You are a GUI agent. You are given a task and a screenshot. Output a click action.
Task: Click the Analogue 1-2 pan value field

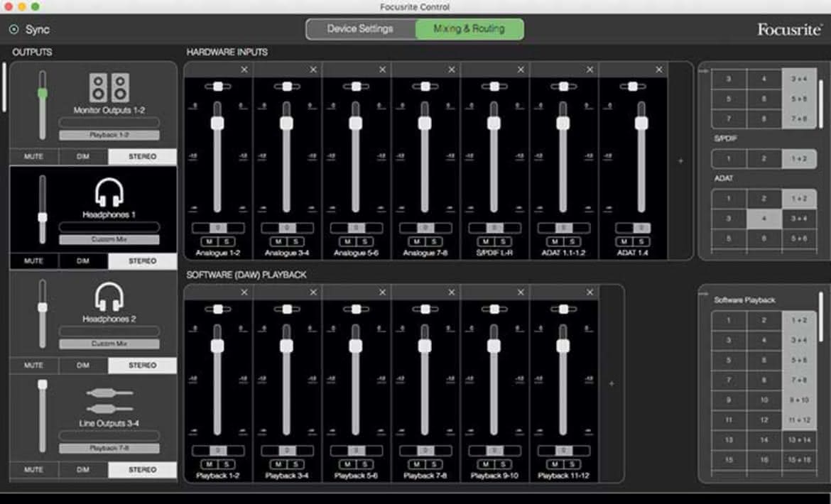pyautogui.click(x=218, y=228)
